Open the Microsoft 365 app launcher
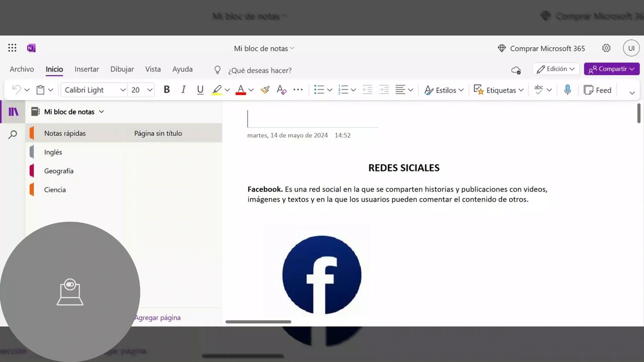This screenshot has height=362, width=644. point(13,48)
